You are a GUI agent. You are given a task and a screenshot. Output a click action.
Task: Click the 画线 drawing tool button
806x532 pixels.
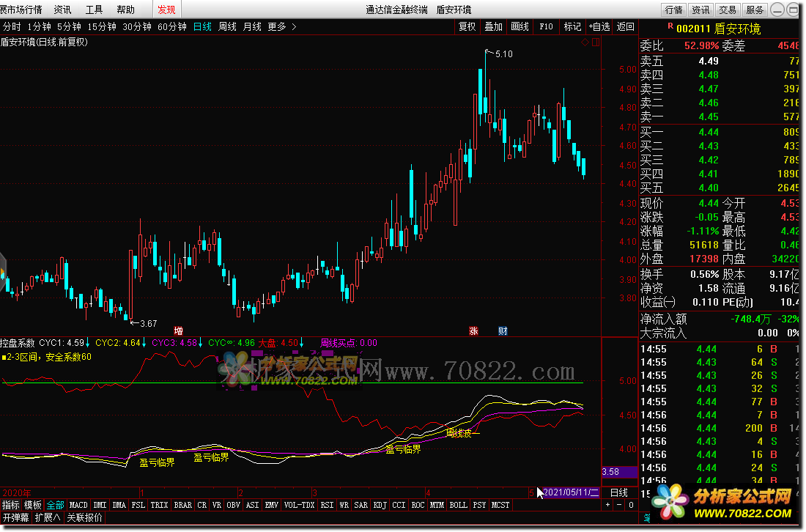(x=520, y=26)
